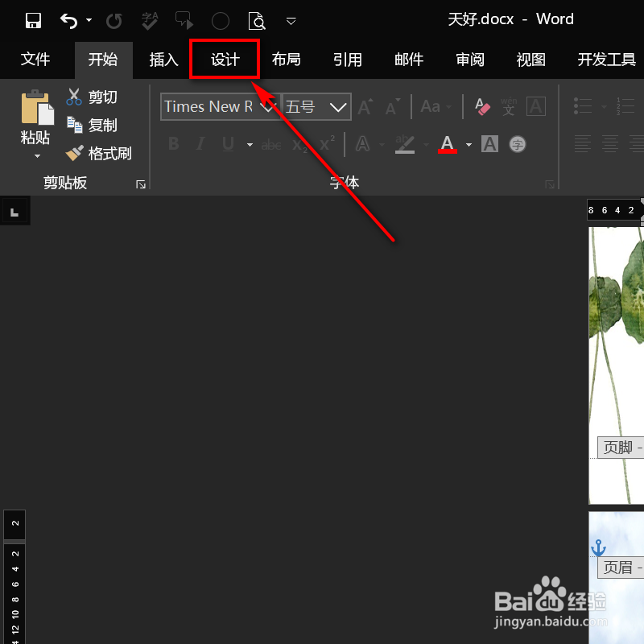Open the underline style dropdown arrow
This screenshot has height=644, width=644.
tap(250, 145)
